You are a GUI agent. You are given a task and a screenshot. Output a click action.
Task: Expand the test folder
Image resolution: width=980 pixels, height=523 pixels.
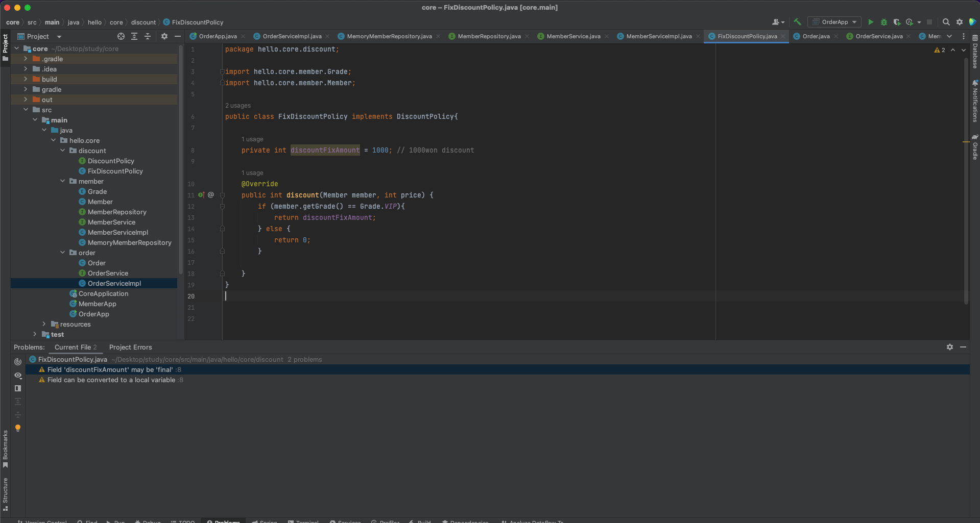(35, 334)
